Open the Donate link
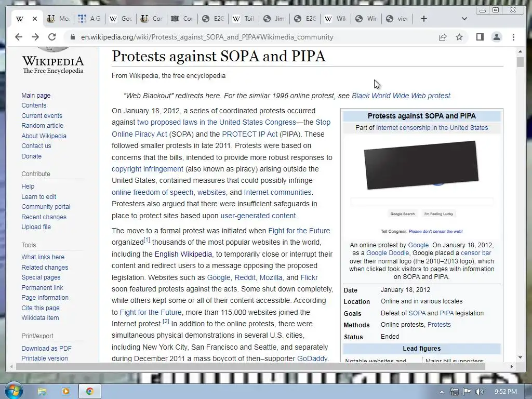532x399 pixels. tap(32, 156)
